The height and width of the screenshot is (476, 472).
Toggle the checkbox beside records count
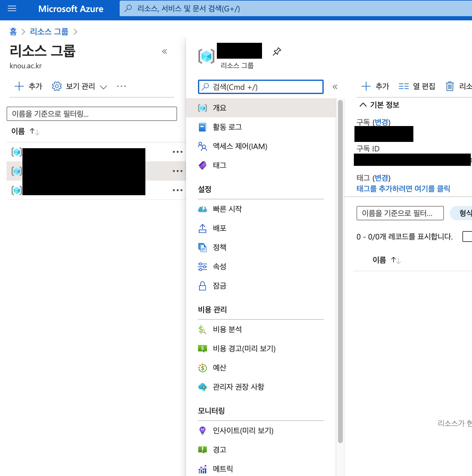pos(468,237)
